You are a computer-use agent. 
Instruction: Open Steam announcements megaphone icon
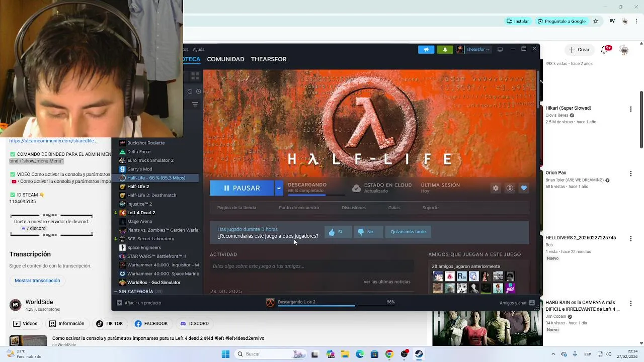426,49
